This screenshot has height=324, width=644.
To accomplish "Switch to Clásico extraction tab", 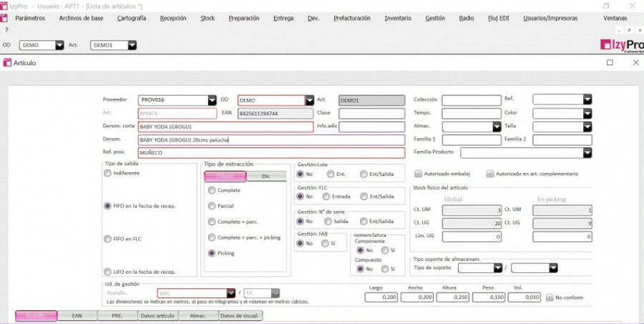I will click(225, 176).
